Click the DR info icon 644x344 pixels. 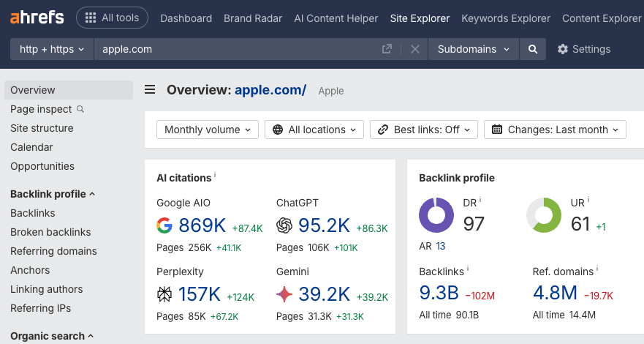click(x=480, y=199)
